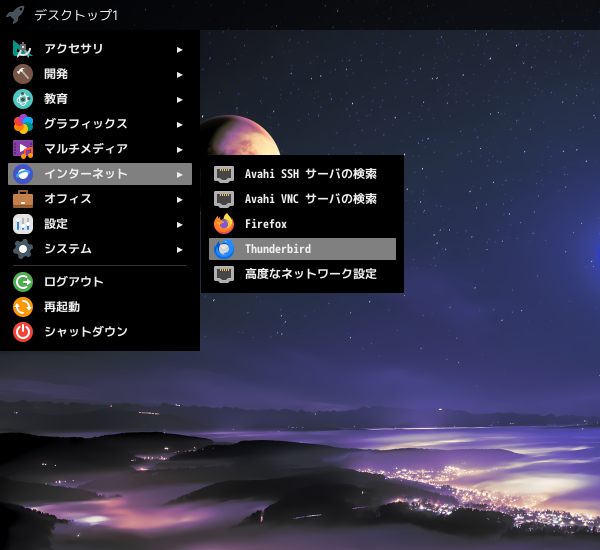The height and width of the screenshot is (550, 600).
Task: Open the 開発 menu entry
Action: (x=100, y=74)
